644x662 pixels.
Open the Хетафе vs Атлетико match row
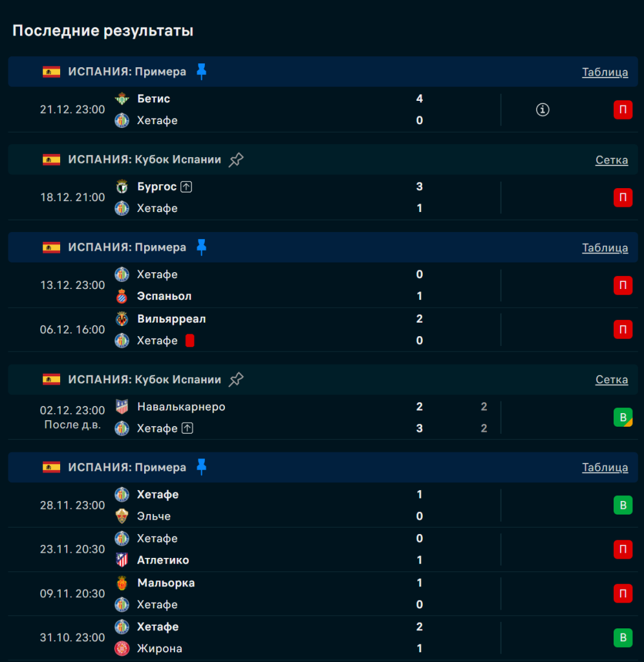click(x=259, y=550)
